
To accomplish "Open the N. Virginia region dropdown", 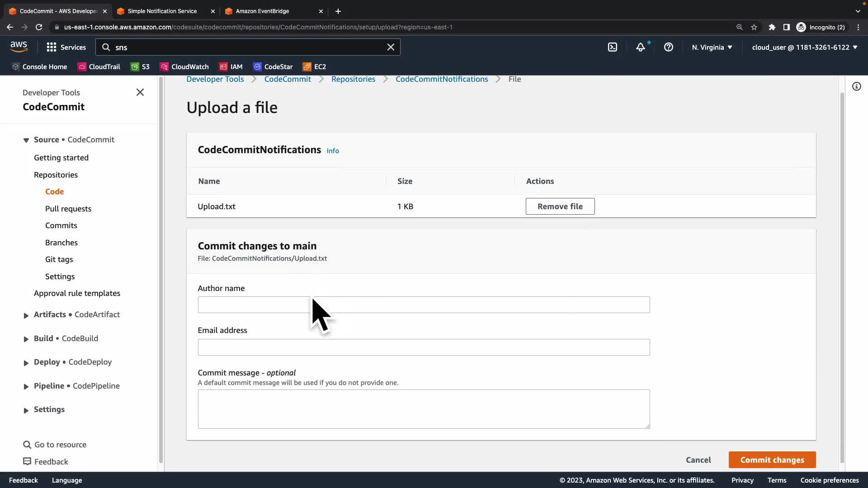I will pos(712,47).
